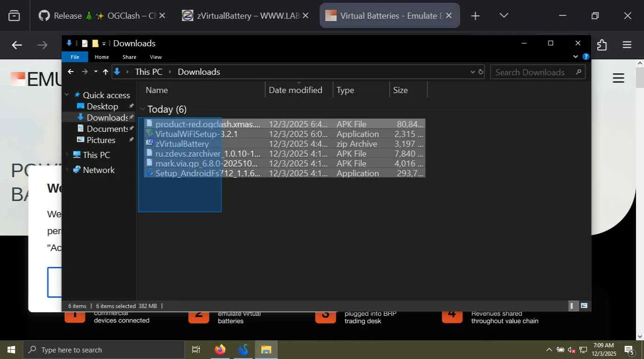The height and width of the screenshot is (359, 644).
Task: Open the File menu in Explorer
Action: [75, 57]
